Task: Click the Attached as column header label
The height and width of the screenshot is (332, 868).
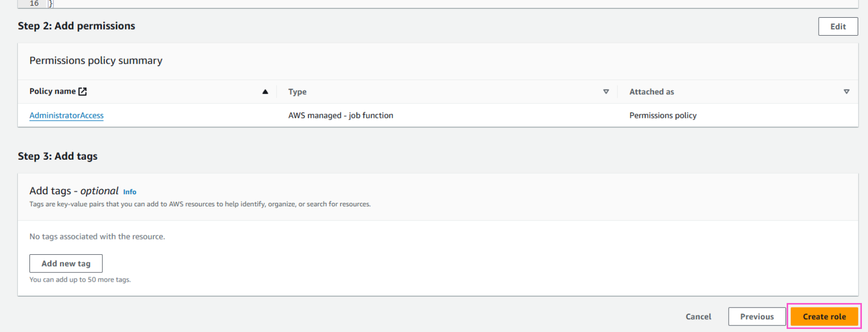Action: click(x=651, y=92)
